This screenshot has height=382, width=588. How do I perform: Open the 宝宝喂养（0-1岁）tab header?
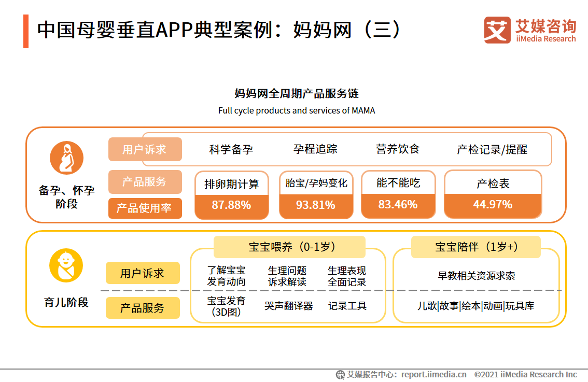pos(289,247)
